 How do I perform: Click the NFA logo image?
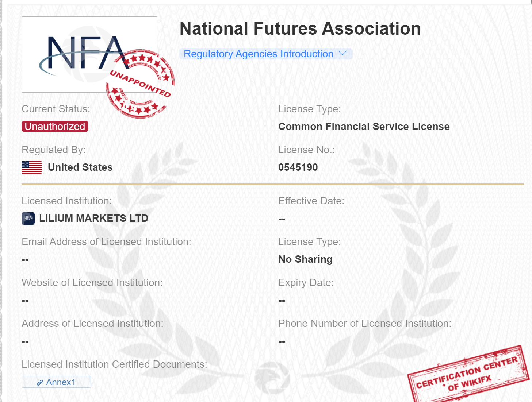tap(89, 55)
